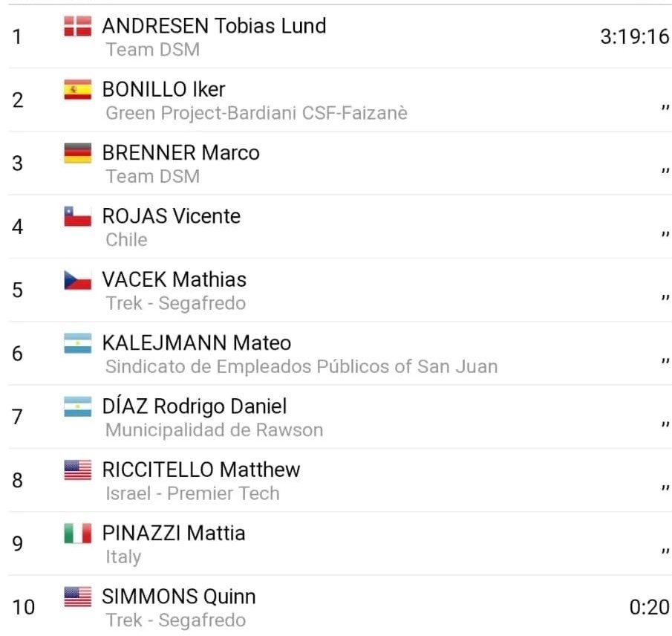
Task: Open VACEK Mathias rider profile
Action: coord(174,279)
